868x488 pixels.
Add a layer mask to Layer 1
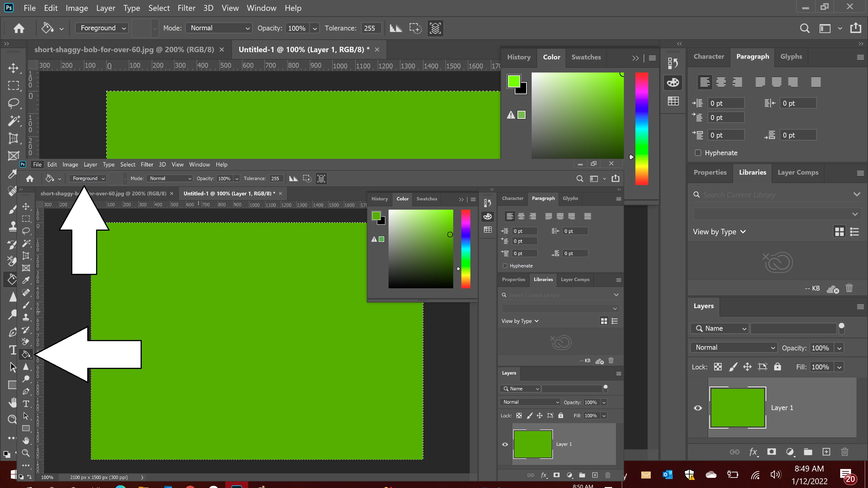(771, 452)
